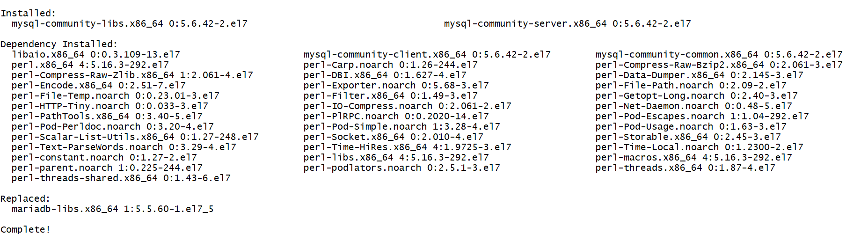Click the perl-Compress-Raw-Bzip2.x86_64 entry

pos(719,65)
